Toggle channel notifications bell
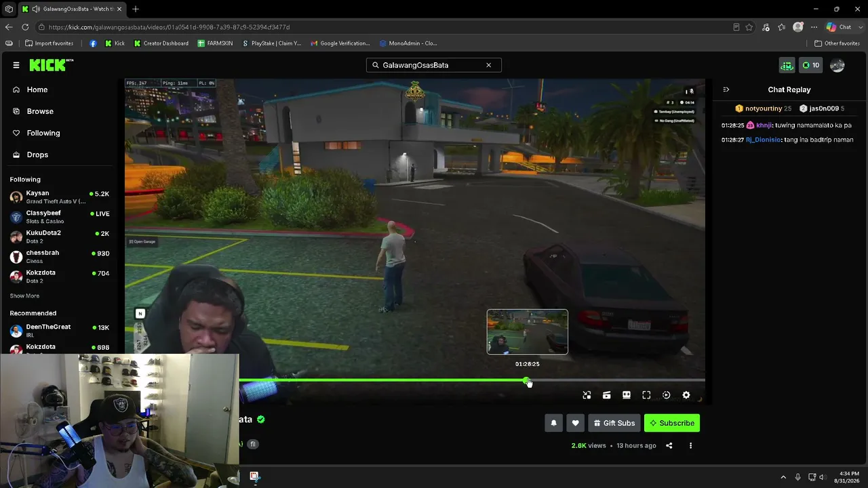 [x=553, y=423]
